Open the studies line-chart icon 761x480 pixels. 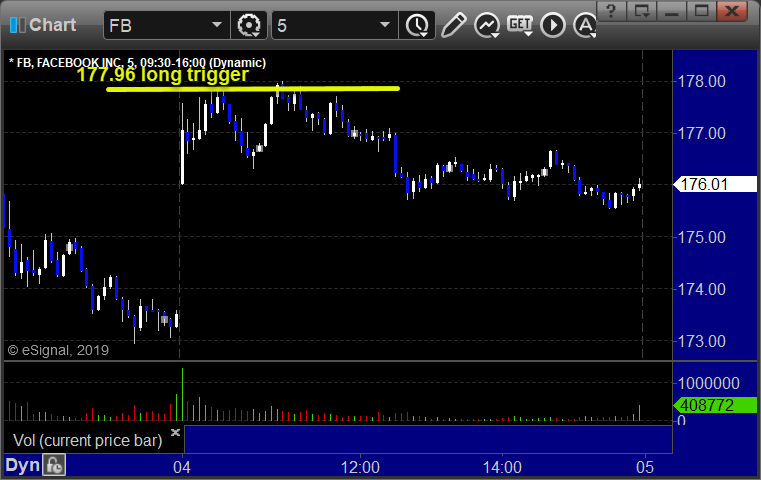pos(487,25)
